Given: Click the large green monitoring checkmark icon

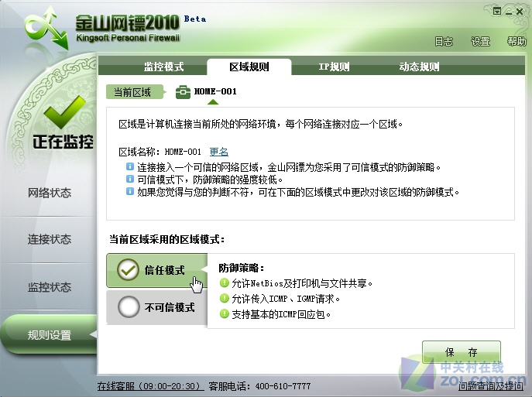Looking at the screenshot, I should tap(64, 111).
